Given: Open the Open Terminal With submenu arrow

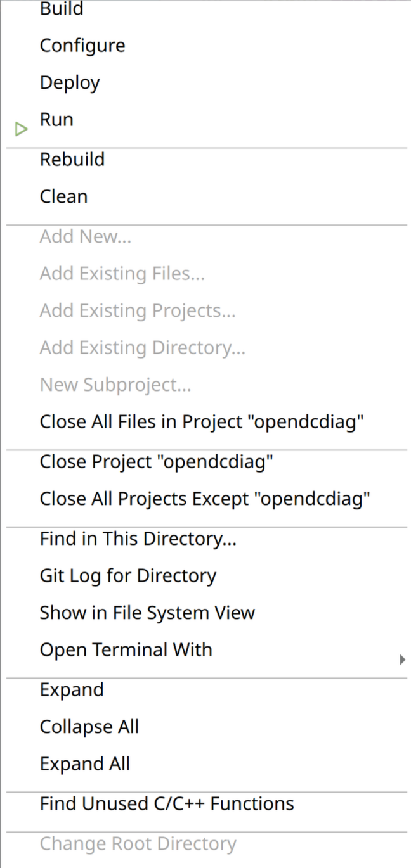Looking at the screenshot, I should (402, 660).
